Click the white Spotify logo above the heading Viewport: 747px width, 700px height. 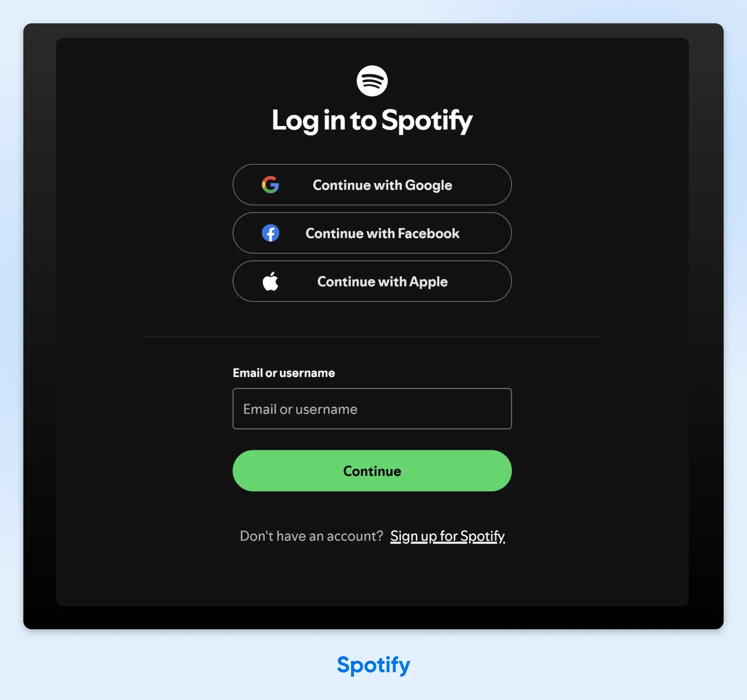pyautogui.click(x=372, y=81)
